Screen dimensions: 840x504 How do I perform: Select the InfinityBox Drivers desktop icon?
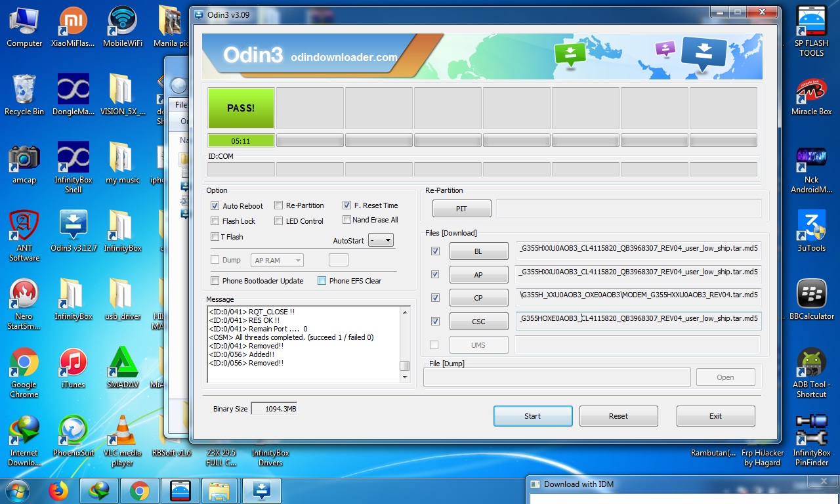pyautogui.click(x=270, y=457)
